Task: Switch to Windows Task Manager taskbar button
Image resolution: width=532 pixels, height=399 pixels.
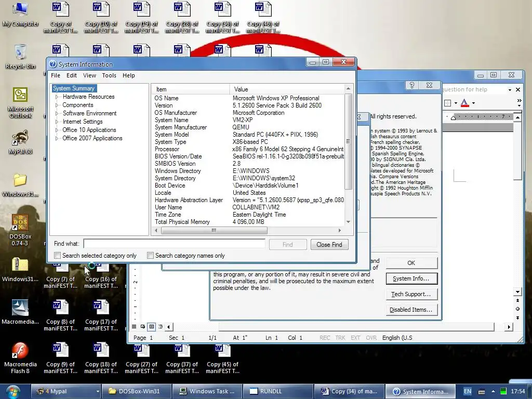Action: (207, 391)
